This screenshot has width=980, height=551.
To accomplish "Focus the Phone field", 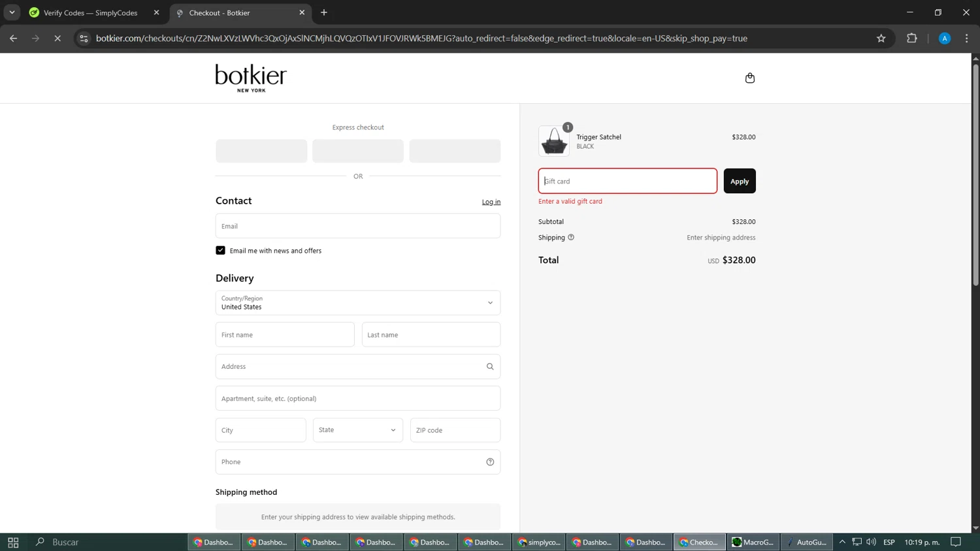I will [358, 462].
